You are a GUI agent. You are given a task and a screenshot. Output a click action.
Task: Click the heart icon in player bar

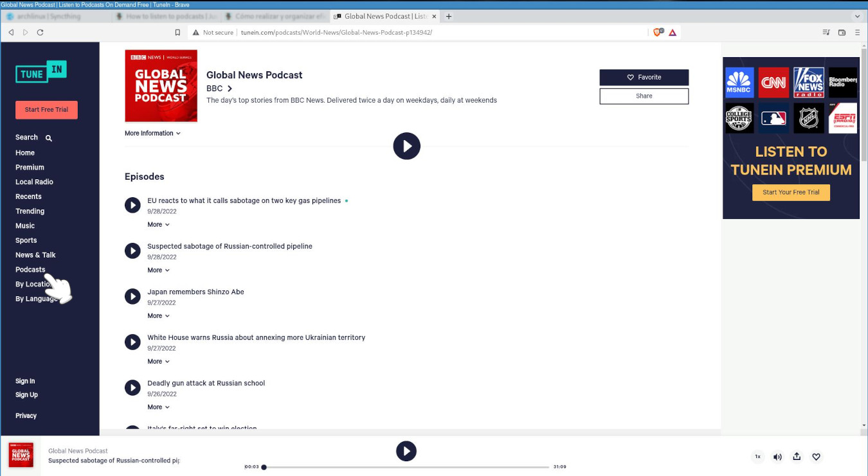(x=816, y=457)
